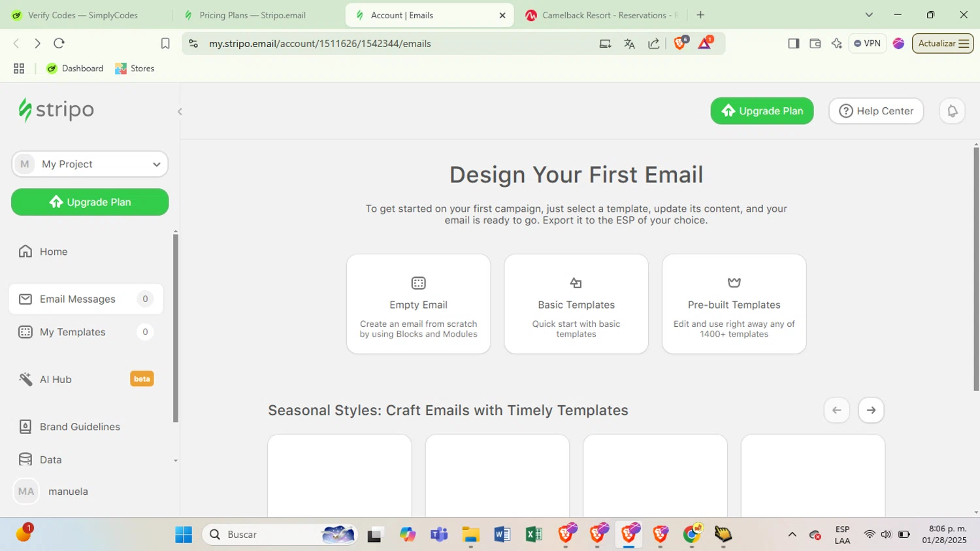Go back in browser history
Screen dimensions: 980x551
16,43
